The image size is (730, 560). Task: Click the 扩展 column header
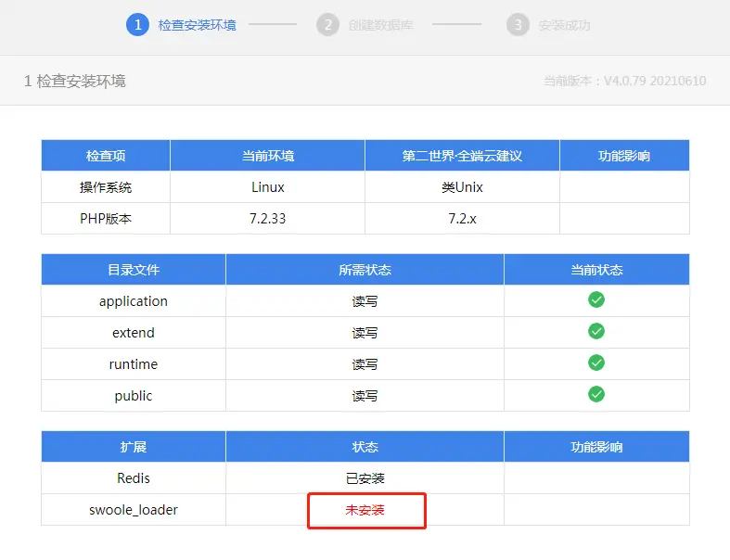point(134,447)
